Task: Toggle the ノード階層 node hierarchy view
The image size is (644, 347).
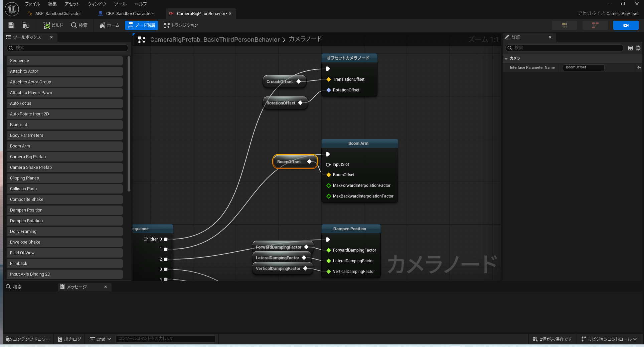Action: tap(142, 25)
